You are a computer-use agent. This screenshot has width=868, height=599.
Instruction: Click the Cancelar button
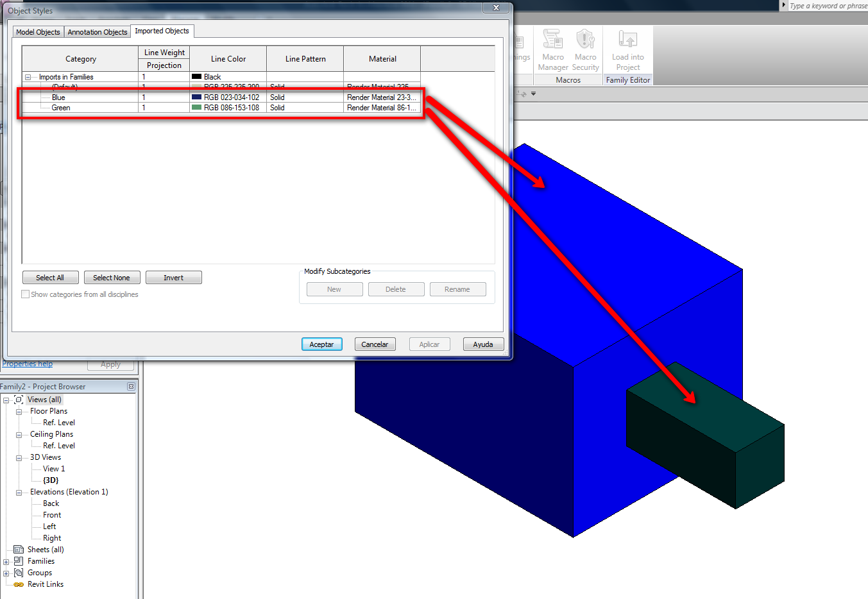[375, 344]
